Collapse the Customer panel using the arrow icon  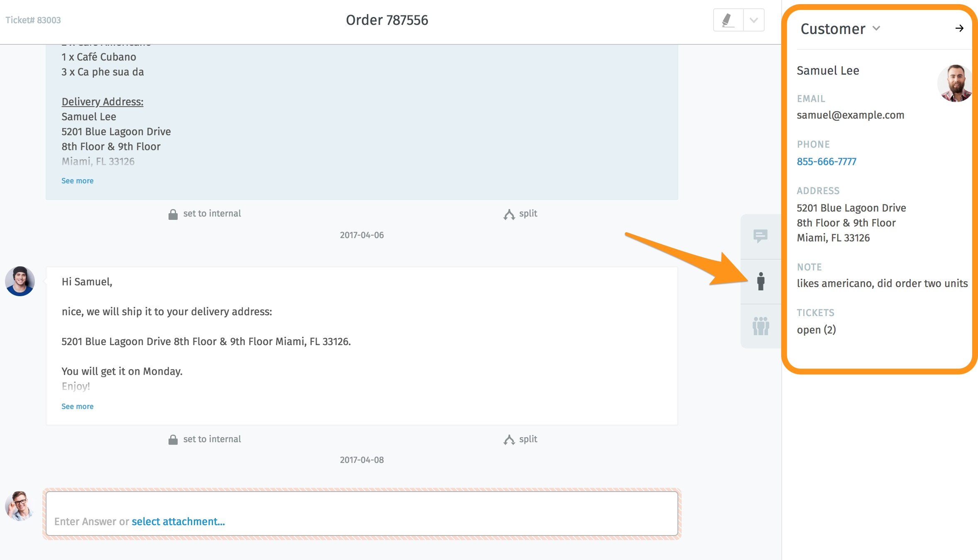[959, 28]
